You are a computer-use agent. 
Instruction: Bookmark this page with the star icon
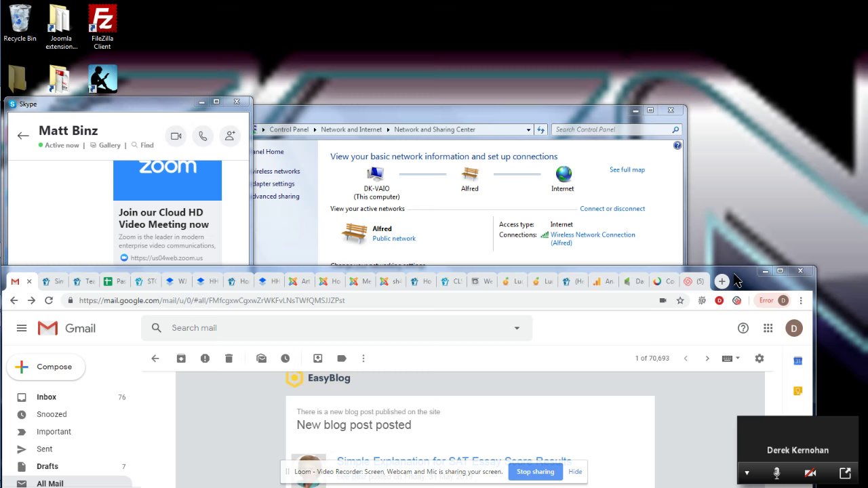[x=680, y=300]
